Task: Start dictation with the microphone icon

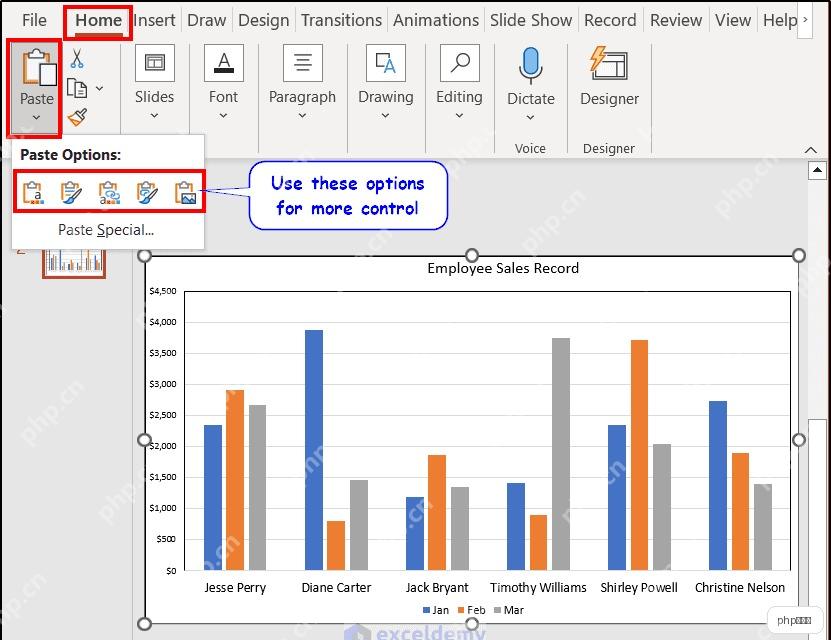Action: coord(531,66)
